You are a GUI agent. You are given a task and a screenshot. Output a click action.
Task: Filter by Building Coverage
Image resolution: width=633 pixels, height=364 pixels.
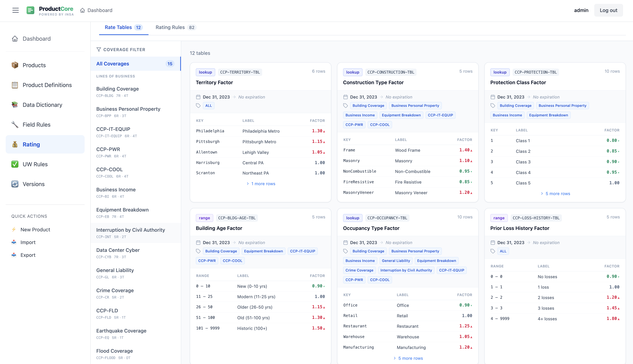click(136, 92)
